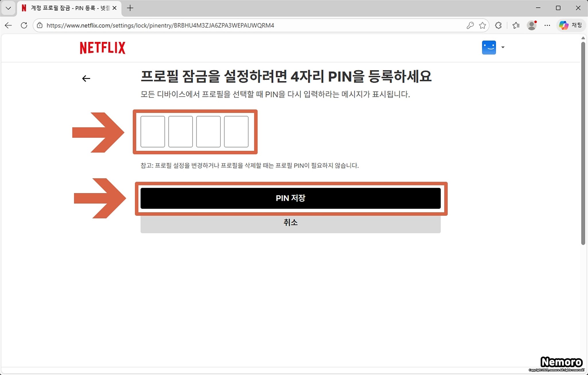The width and height of the screenshot is (588, 375).
Task: Add the page to favorites with the star icon
Action: coord(483,25)
